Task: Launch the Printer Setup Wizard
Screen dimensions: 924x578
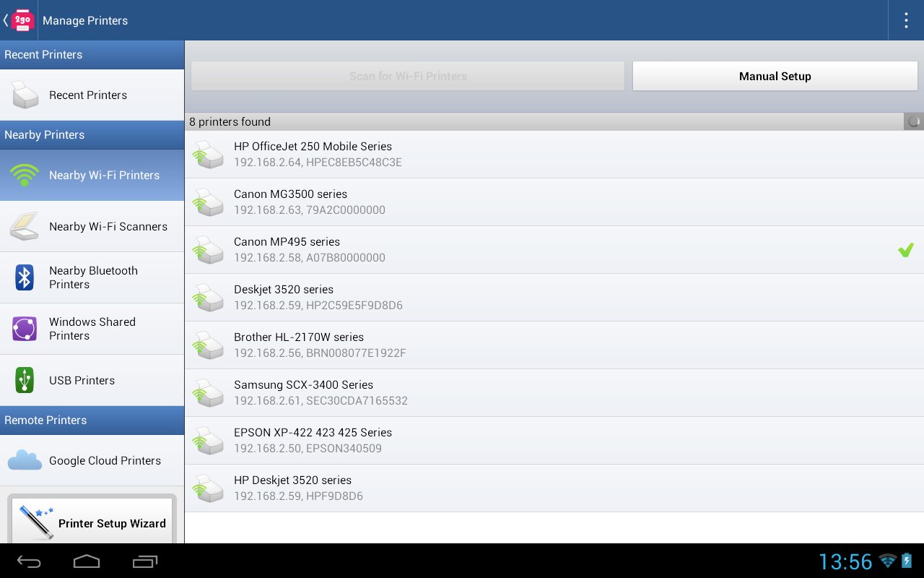Action: tap(92, 520)
